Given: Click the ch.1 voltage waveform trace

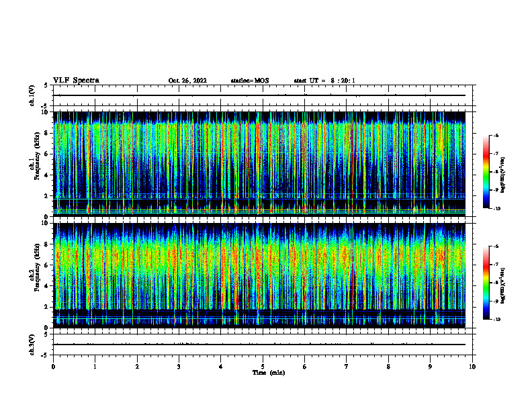Looking at the screenshot, I should (x=259, y=95).
